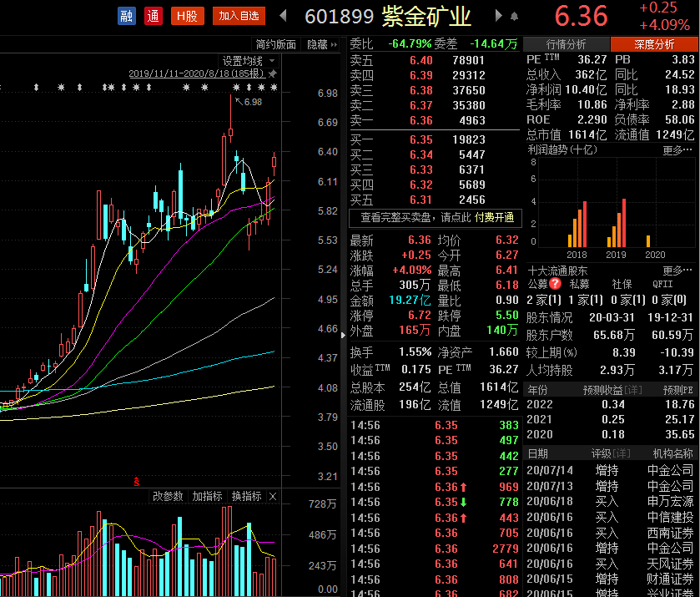The height and width of the screenshot is (597, 700).
Task: Click the 6.40 price axis label
Action: click(327, 152)
